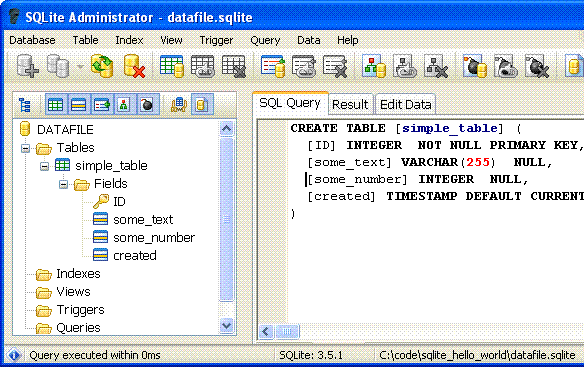584x367 pixels.
Task: Click the tree panel scroll up arrow
Action: [226, 129]
